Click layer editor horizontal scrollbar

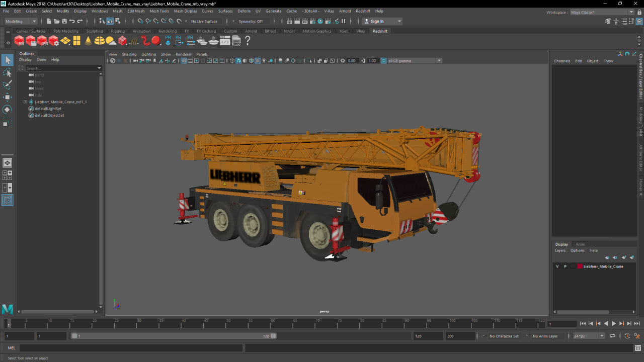pos(583,312)
